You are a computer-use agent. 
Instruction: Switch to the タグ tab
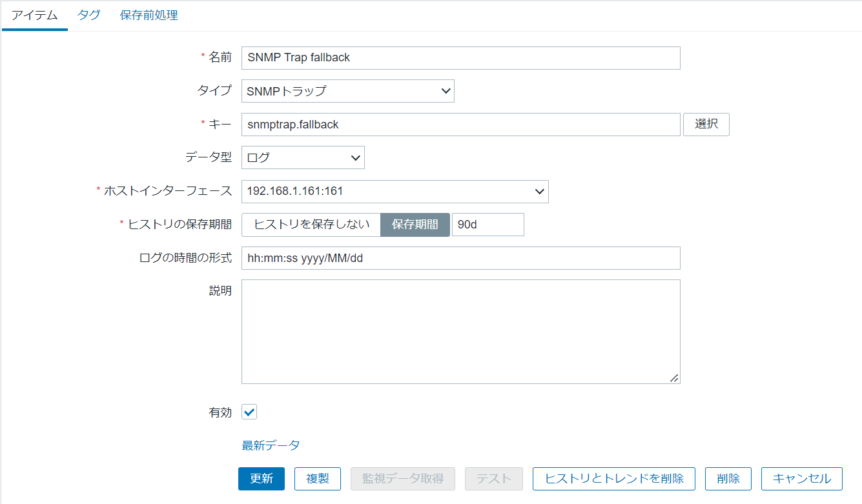88,15
